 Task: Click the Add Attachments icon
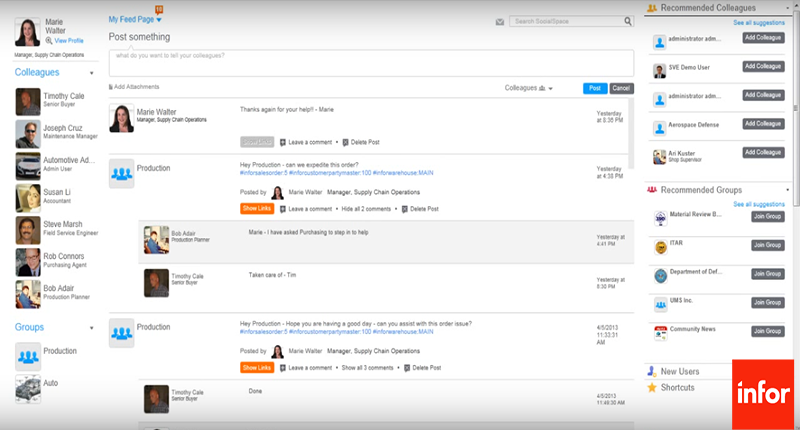[x=112, y=87]
